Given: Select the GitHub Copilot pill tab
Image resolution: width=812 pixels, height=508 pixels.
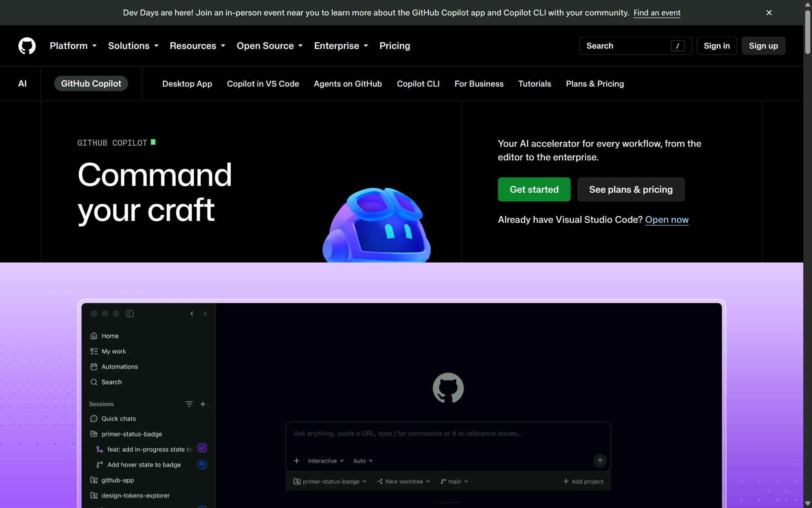Looking at the screenshot, I should (91, 84).
